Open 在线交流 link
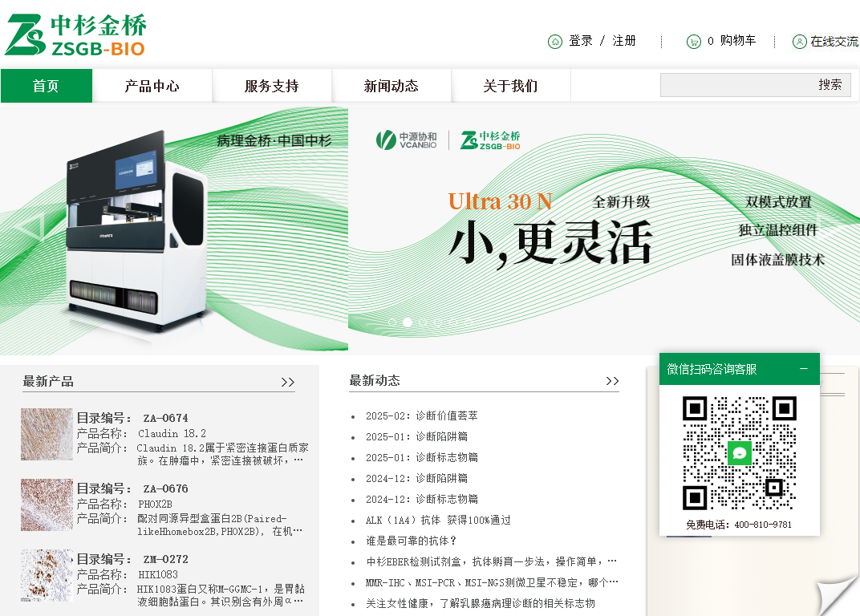The image size is (860, 616). click(835, 41)
